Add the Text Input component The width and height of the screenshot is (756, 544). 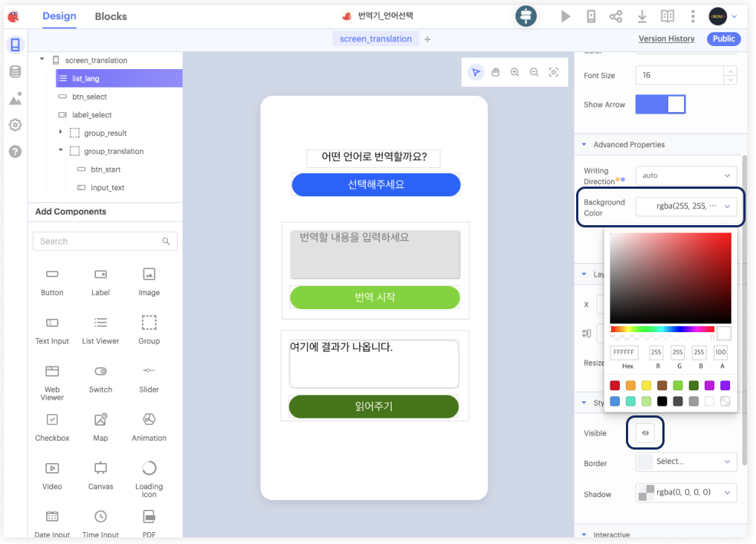point(52,331)
